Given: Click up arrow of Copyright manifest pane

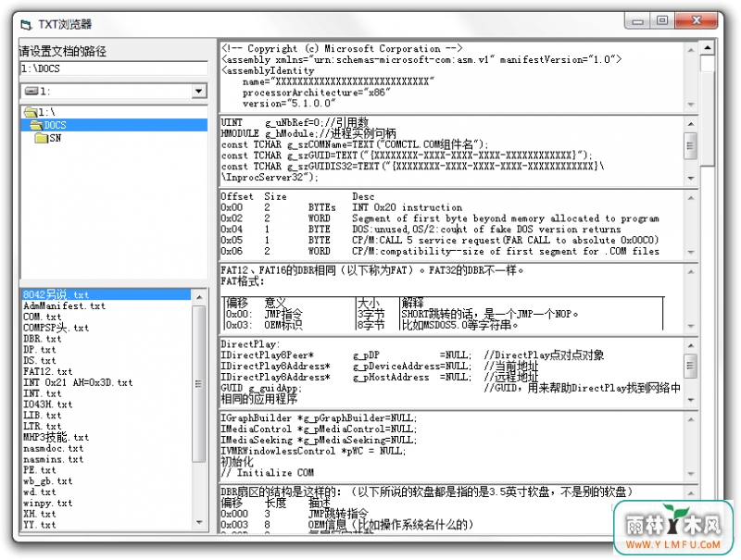Looking at the screenshot, I should (x=691, y=50).
